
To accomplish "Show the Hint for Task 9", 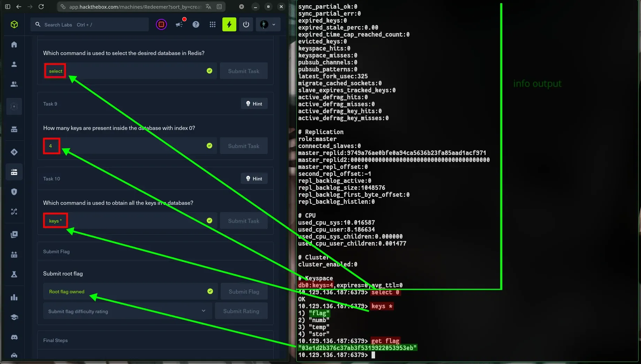I will [254, 104].
